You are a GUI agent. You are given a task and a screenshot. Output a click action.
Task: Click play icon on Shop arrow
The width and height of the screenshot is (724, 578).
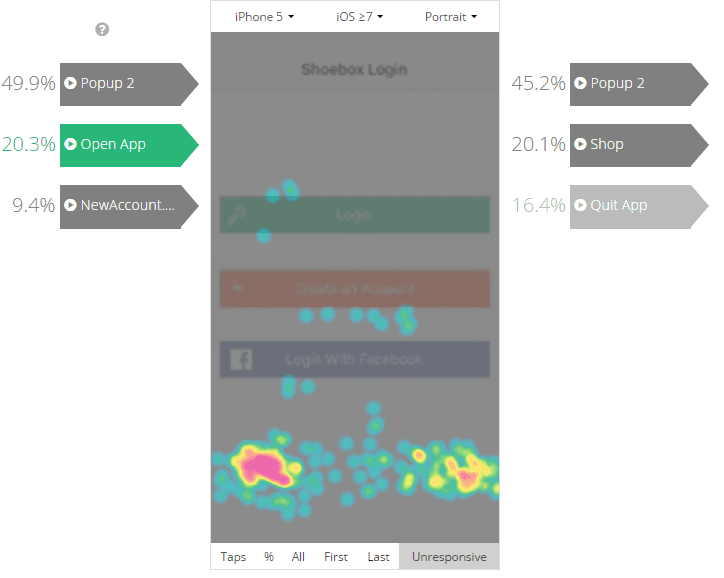click(581, 145)
